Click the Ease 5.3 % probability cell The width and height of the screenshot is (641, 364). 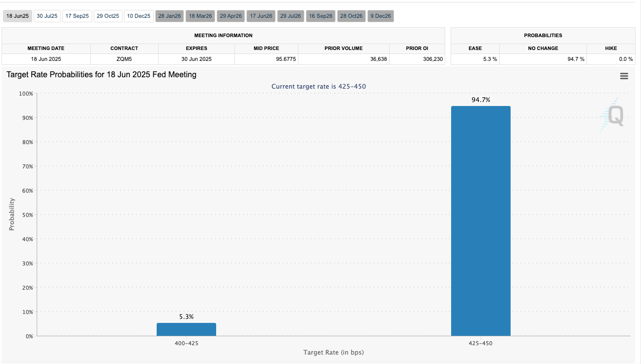[x=475, y=59]
